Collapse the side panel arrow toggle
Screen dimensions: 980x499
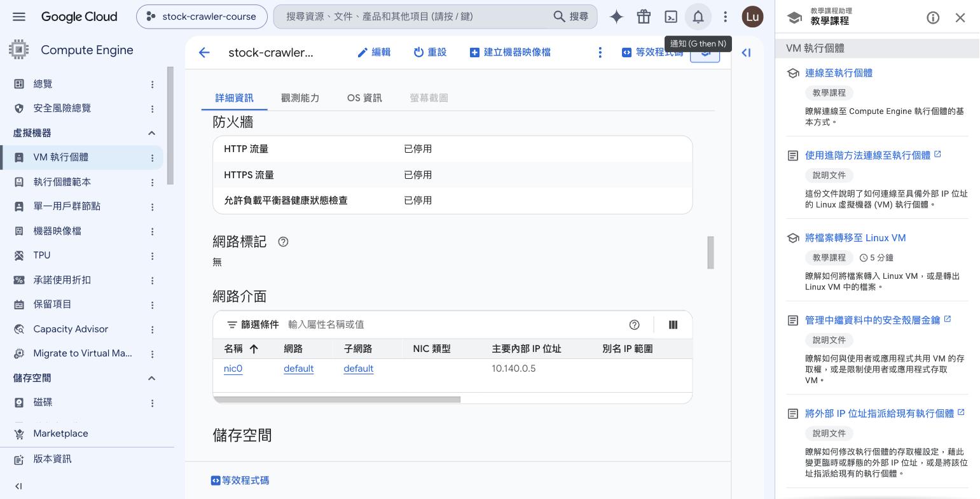[746, 52]
